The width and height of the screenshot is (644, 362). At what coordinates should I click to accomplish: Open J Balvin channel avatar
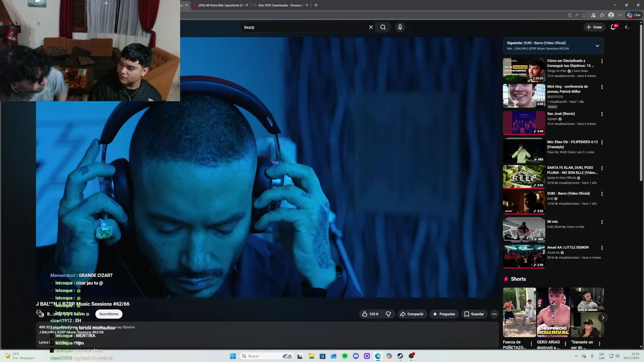[39, 314]
